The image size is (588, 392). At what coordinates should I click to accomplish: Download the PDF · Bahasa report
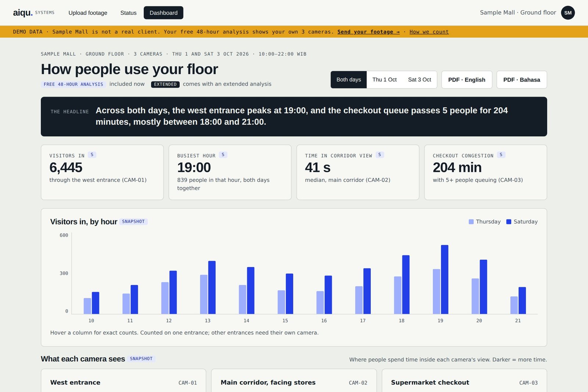[x=521, y=80]
